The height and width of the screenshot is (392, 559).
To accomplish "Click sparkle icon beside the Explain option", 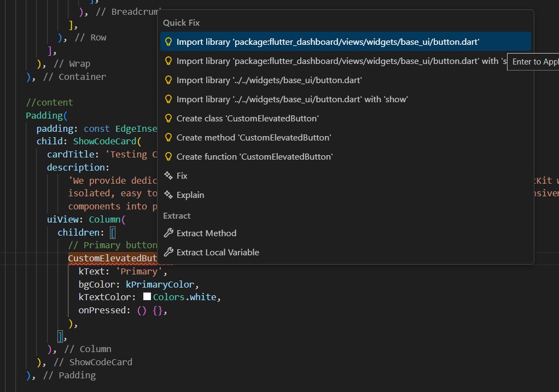I will 168,195.
